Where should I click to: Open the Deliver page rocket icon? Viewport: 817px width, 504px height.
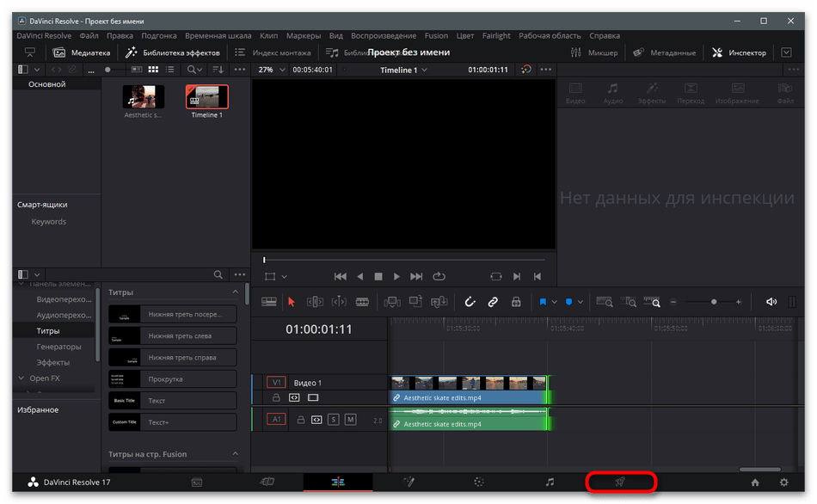click(x=620, y=482)
